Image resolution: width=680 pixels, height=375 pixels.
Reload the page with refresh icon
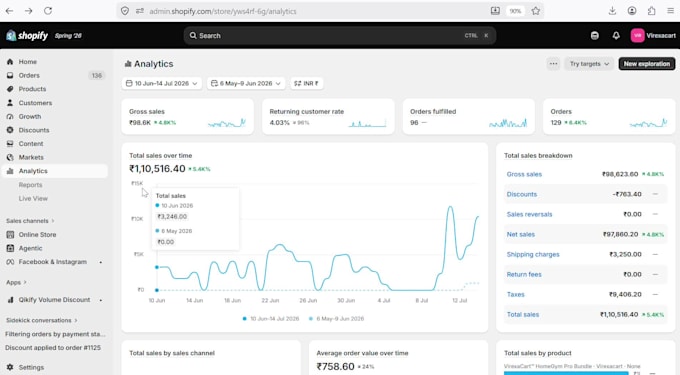click(x=48, y=11)
